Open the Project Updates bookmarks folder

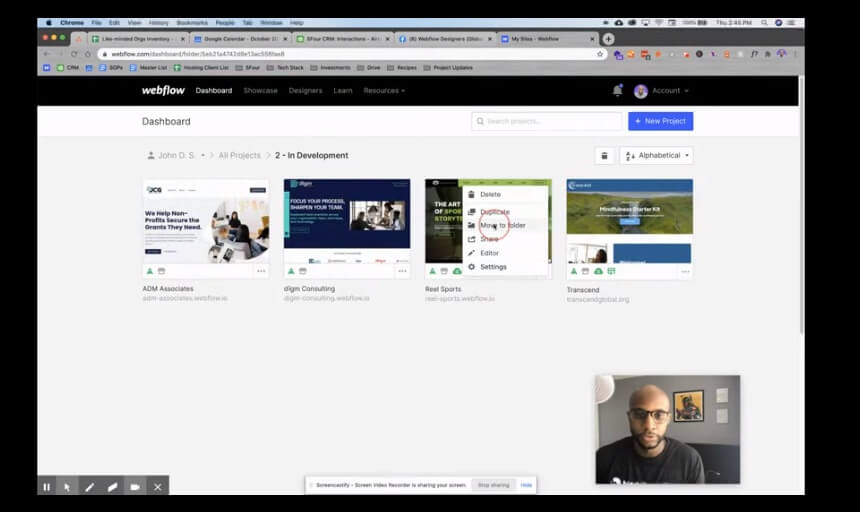click(448, 68)
